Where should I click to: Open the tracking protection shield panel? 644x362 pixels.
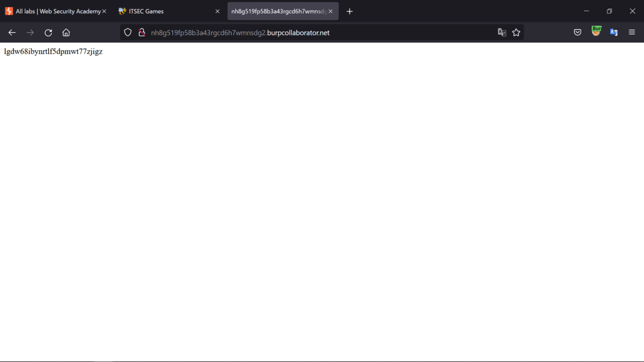click(128, 33)
